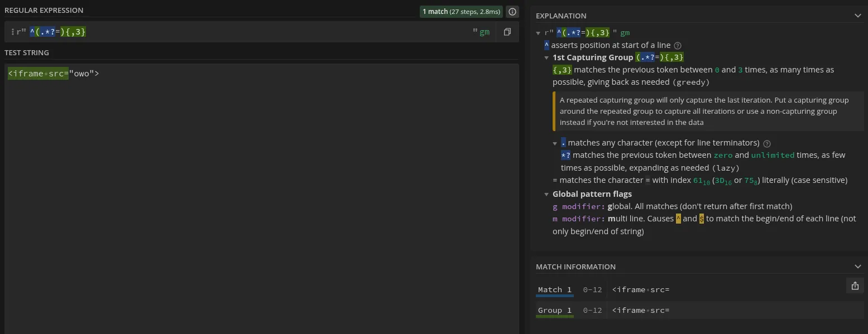Collapse the Global pattern flags section
868x334 pixels.
(546, 194)
